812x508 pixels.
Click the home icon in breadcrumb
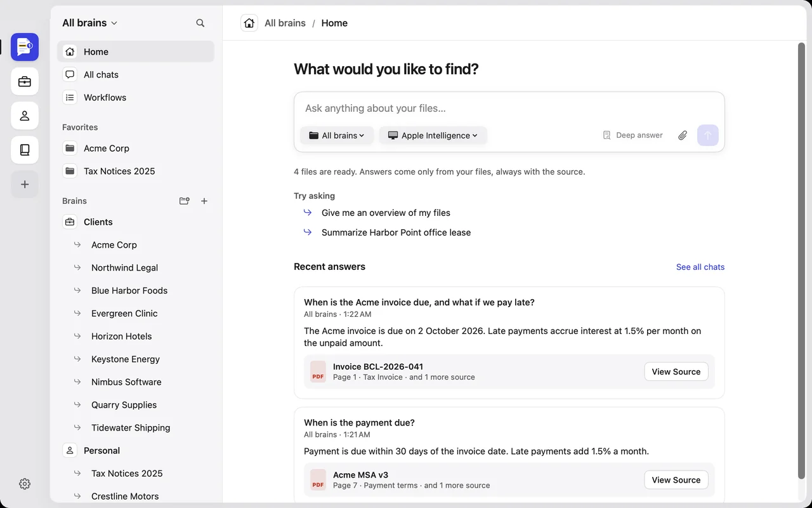click(x=249, y=23)
